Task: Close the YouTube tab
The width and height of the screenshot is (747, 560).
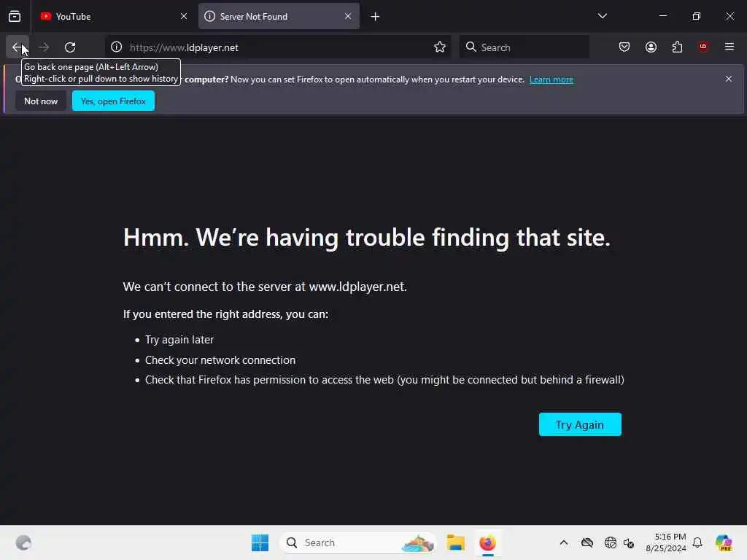Action: pos(183,16)
